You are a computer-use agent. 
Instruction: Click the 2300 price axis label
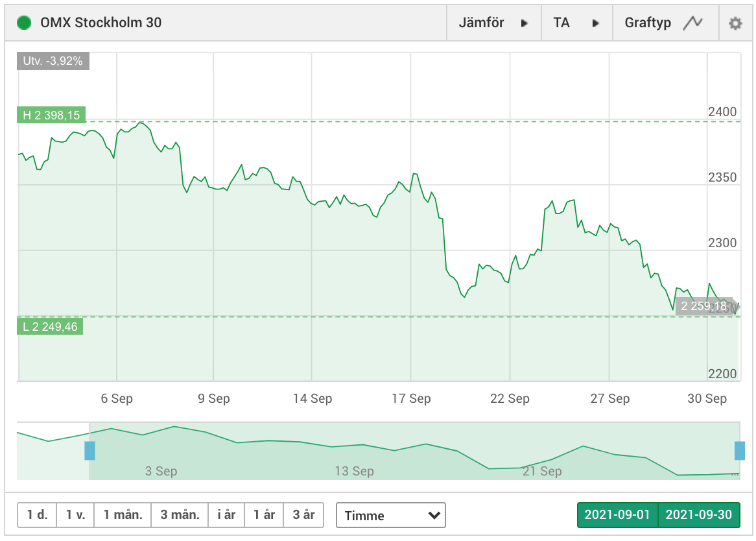(722, 243)
